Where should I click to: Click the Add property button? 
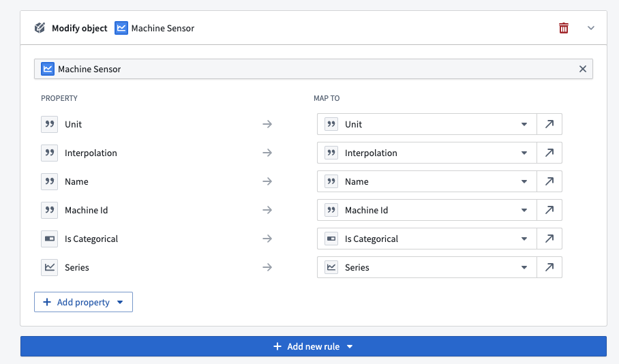coord(83,302)
